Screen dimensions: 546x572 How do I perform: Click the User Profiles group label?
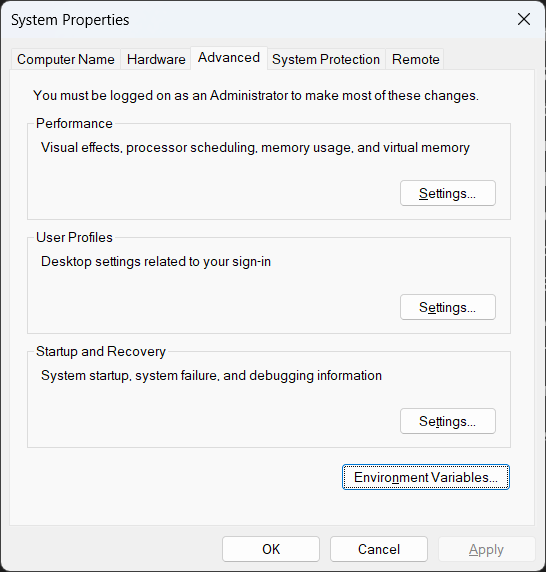pos(74,237)
